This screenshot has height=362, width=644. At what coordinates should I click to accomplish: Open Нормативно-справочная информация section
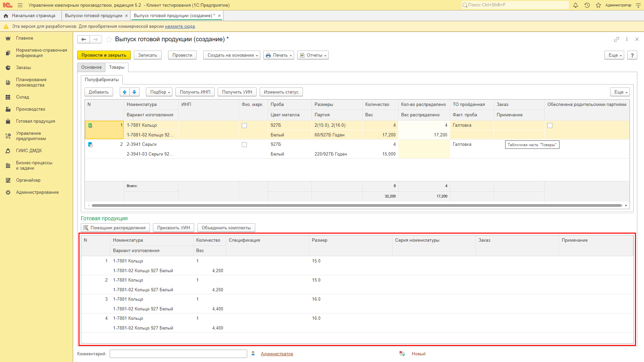click(42, 53)
